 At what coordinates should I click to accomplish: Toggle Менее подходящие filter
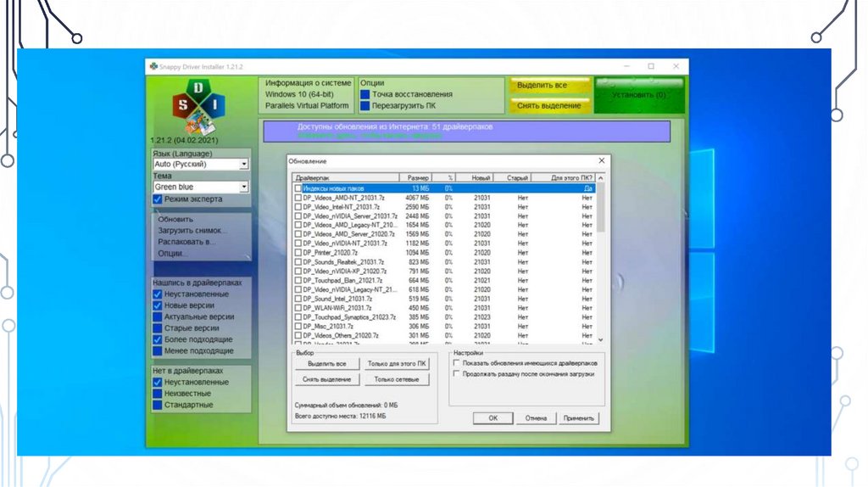[157, 350]
